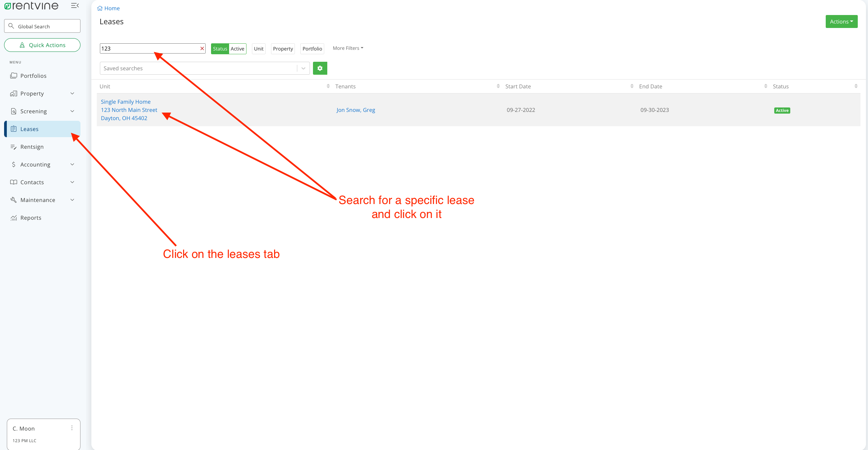This screenshot has width=868, height=450.
Task: Sort by the Tenants column arrows
Action: [498, 86]
